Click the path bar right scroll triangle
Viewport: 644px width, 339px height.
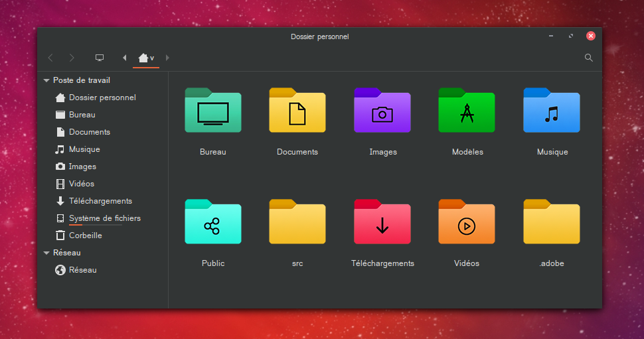[x=167, y=58]
